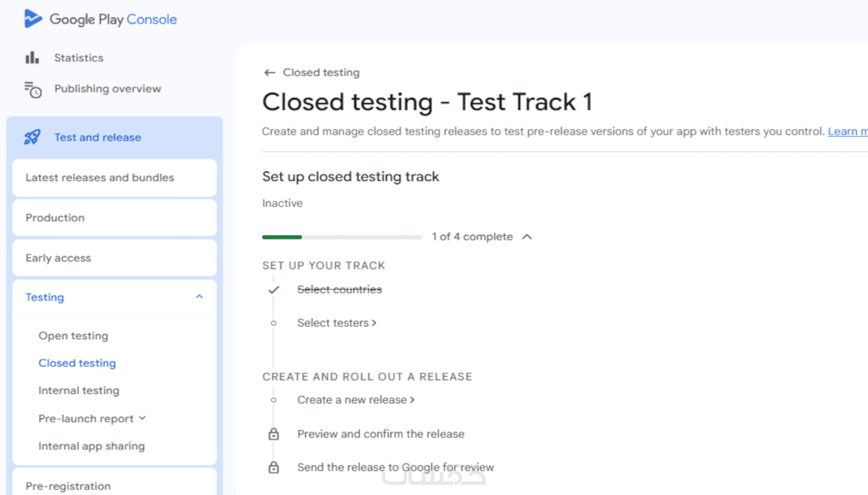Select Open testing in the sidebar

[73, 336]
